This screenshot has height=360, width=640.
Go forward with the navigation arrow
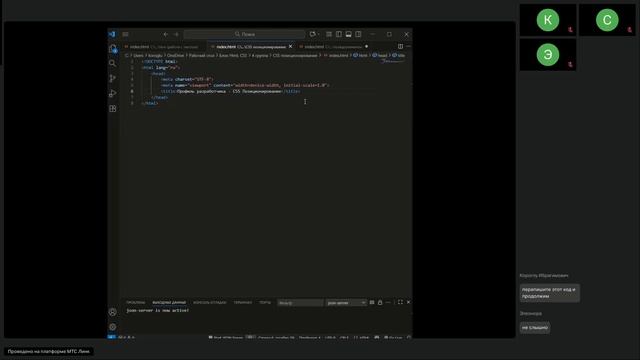pyautogui.click(x=176, y=34)
